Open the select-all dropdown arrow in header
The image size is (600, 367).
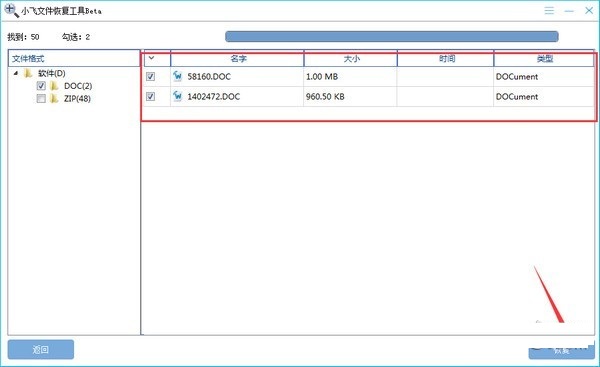[x=151, y=58]
